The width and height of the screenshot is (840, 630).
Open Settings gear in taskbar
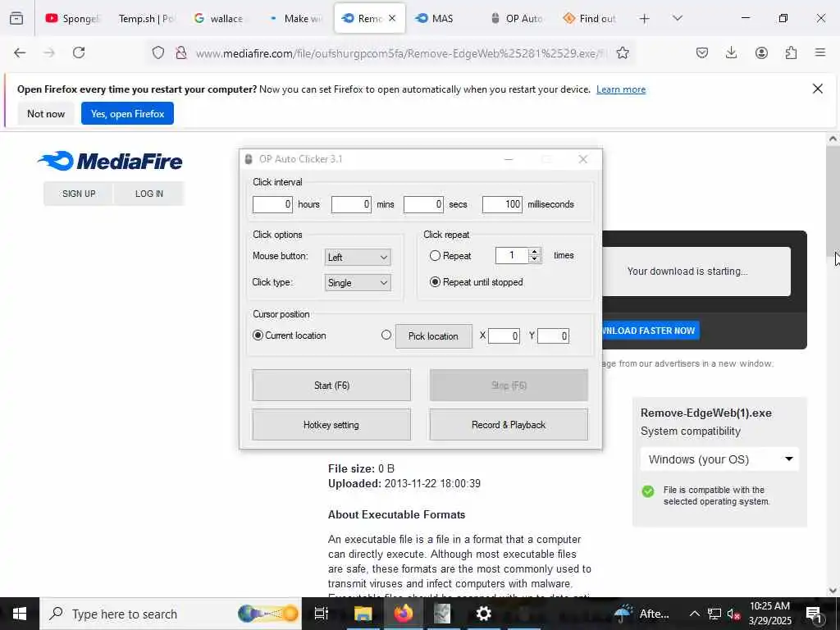(x=483, y=614)
